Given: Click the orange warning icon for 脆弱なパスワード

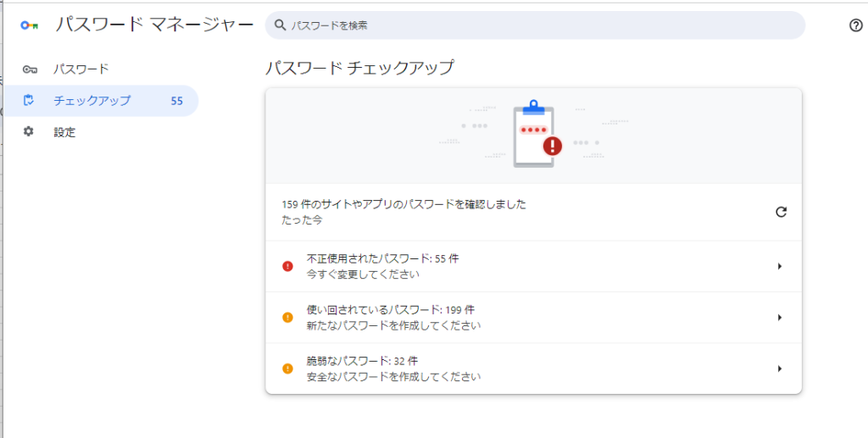Looking at the screenshot, I should [287, 369].
